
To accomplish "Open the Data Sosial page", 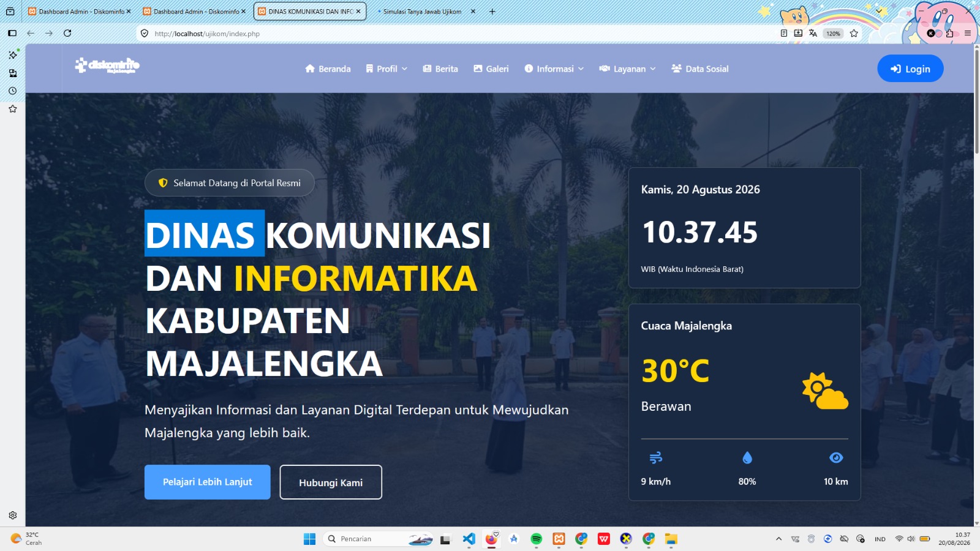I will [x=700, y=69].
